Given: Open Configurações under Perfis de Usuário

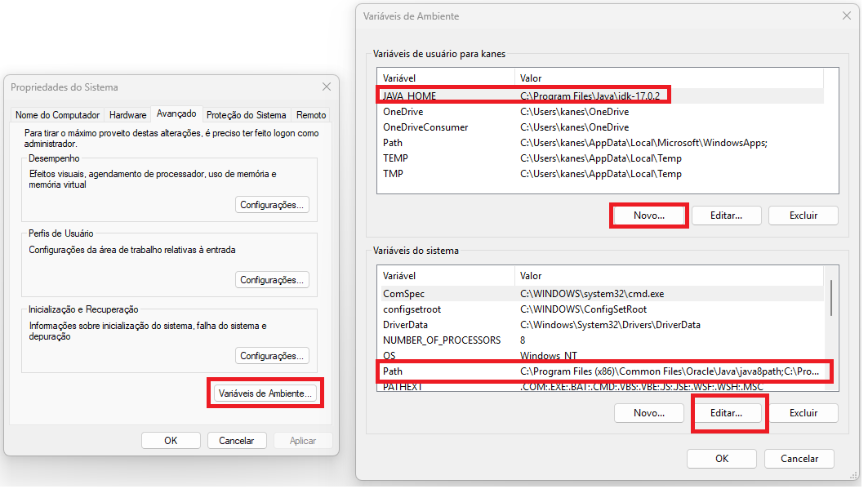Looking at the screenshot, I should (272, 279).
